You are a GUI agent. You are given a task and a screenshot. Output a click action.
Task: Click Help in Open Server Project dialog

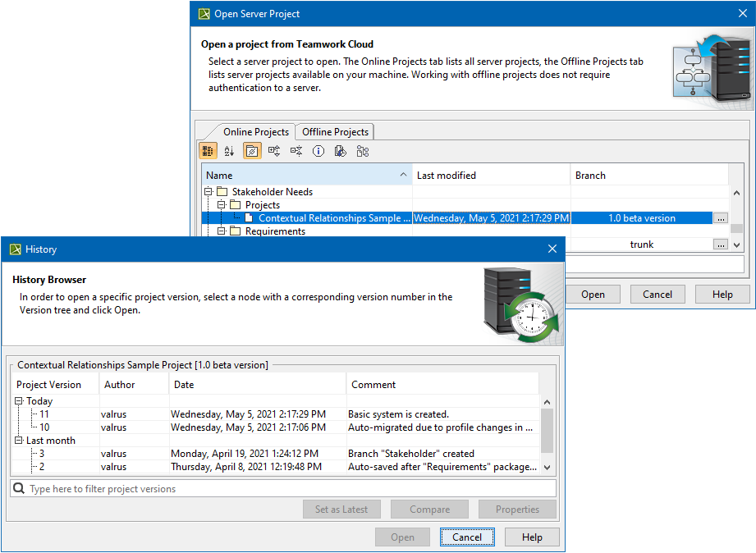point(722,294)
